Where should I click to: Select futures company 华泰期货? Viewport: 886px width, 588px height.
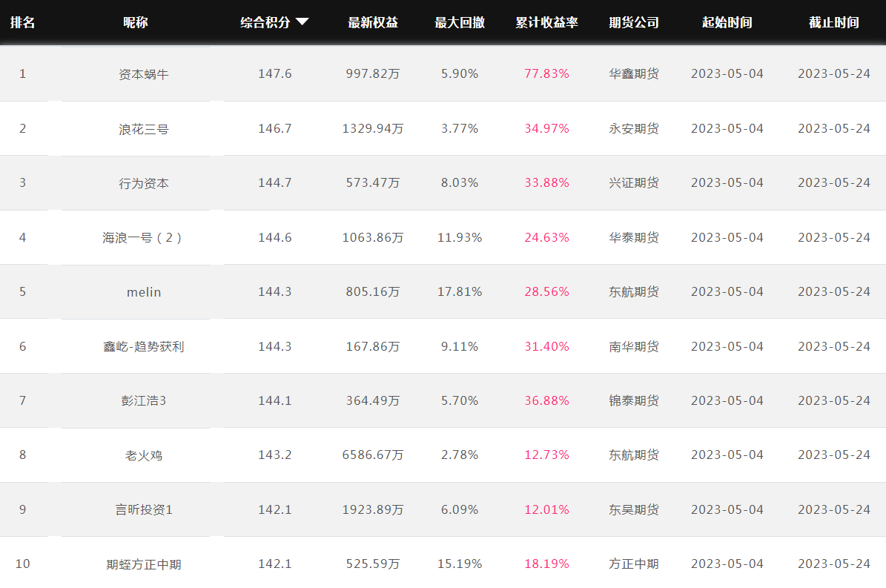[x=634, y=237]
